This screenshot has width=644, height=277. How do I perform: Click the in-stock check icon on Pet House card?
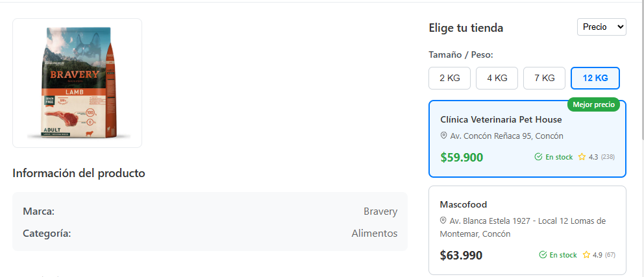[x=538, y=157]
